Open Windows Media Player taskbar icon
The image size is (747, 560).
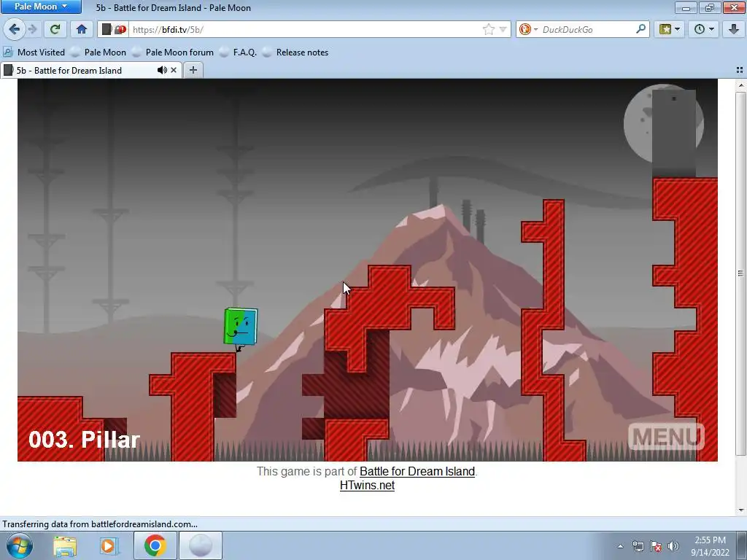coord(109,545)
